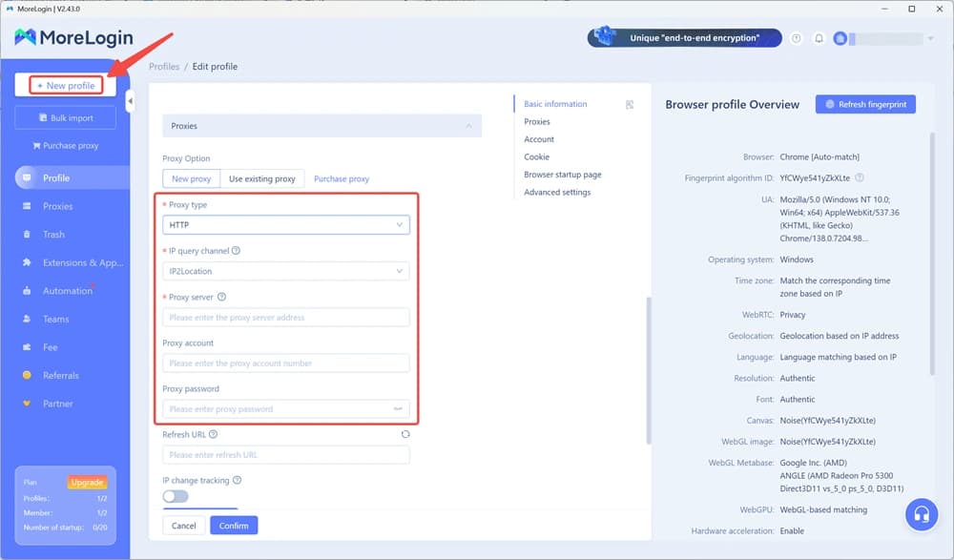Click the Refresh fingerprint button

point(865,104)
